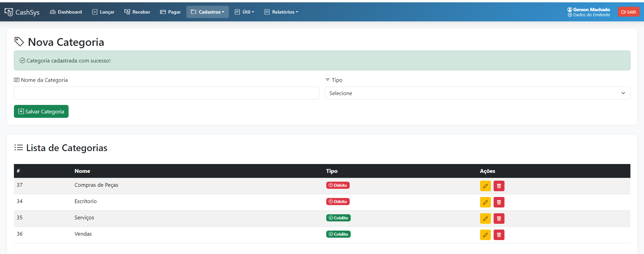644x254 pixels.
Task: Navigate to Receber in the navbar
Action: click(x=137, y=12)
